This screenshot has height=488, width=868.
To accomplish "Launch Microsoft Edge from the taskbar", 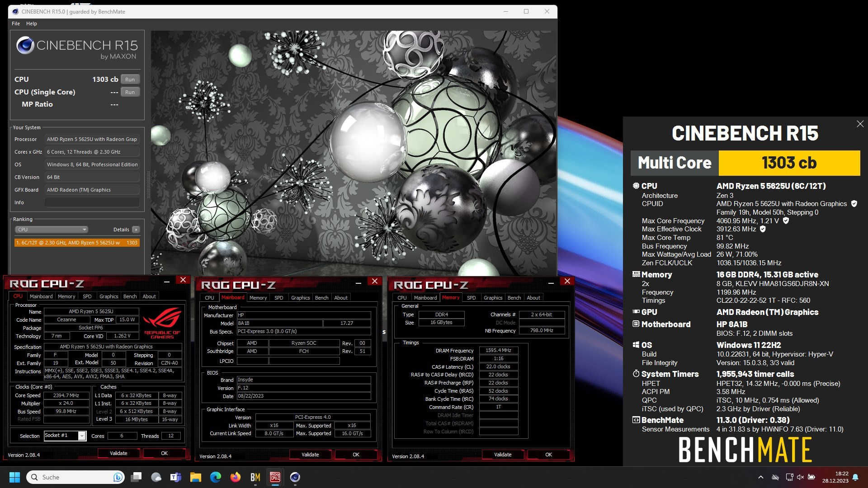I will pos(216,477).
